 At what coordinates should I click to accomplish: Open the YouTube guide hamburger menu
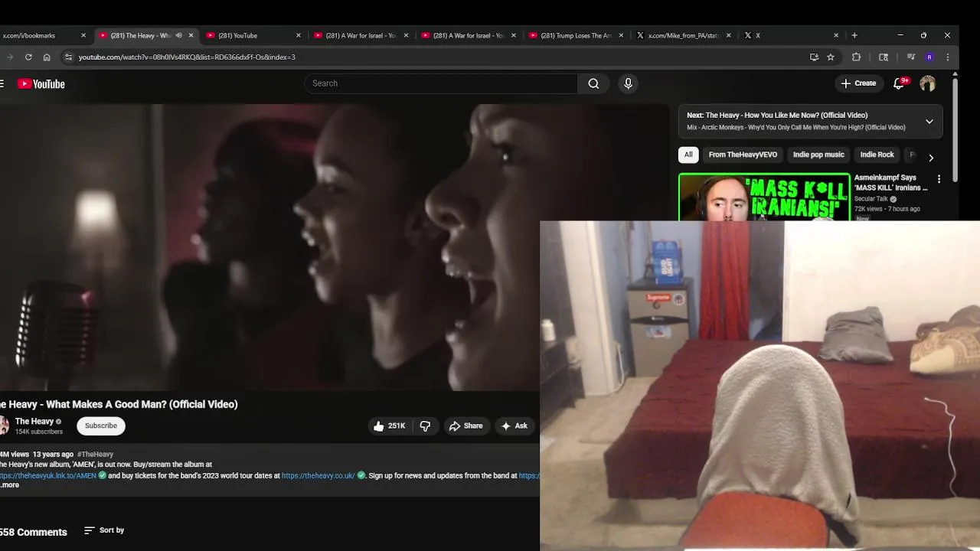coord(2,84)
